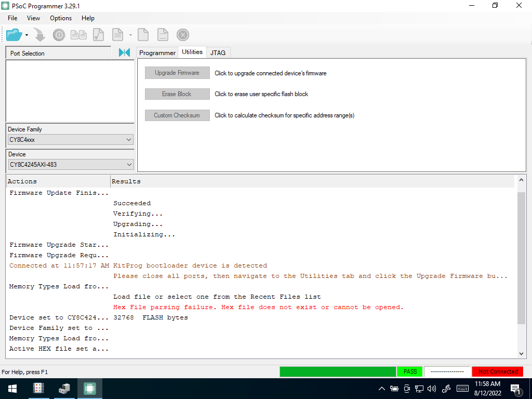Open the touch keyboard tray icon
Image resolution: width=532 pixels, height=399 pixels.
463,389
